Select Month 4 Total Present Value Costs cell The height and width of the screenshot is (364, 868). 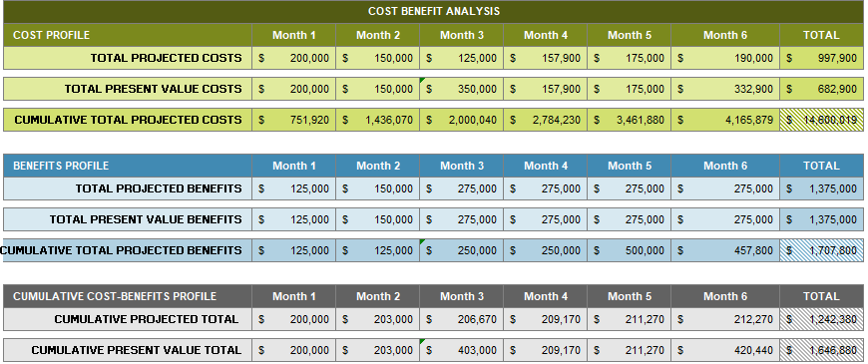546,89
